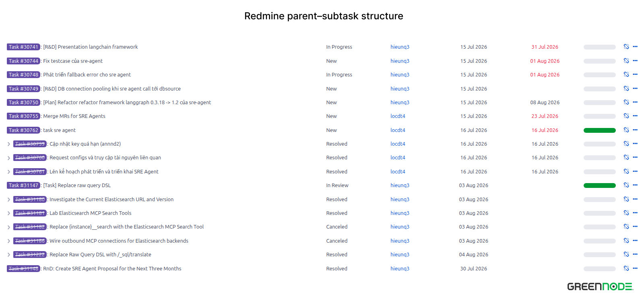The width and height of the screenshot is (644, 301).
Task: Click green progress bar of task sre agent
Action: click(599, 130)
